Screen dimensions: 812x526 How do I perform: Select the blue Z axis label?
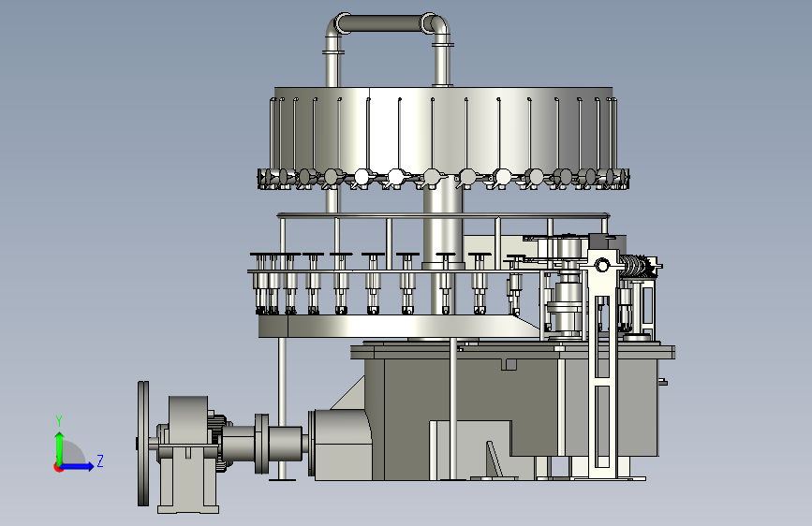pos(100,460)
